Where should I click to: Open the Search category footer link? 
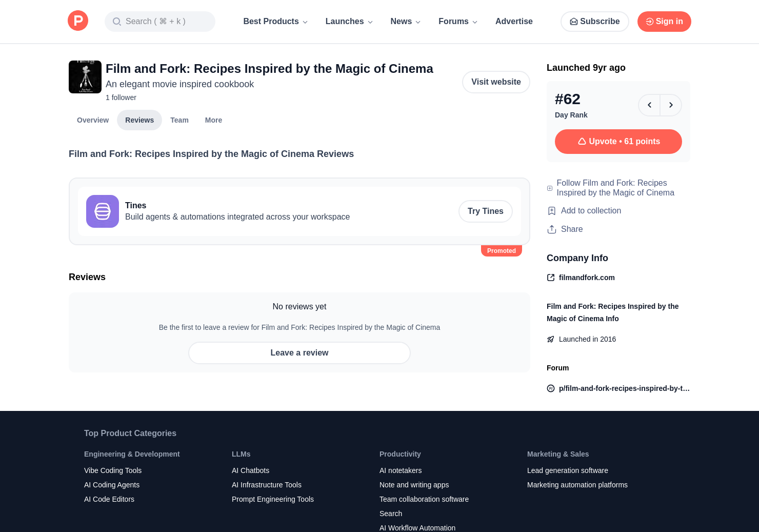coord(391,514)
